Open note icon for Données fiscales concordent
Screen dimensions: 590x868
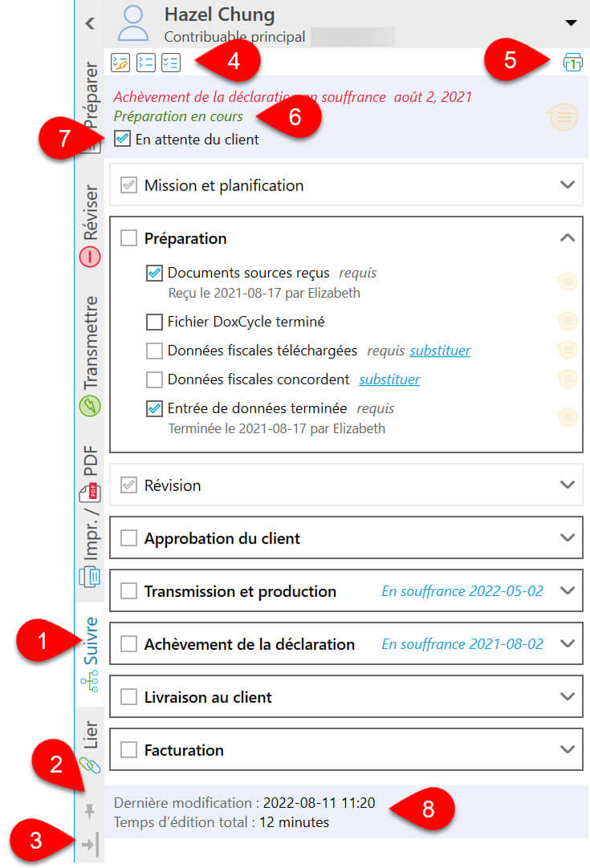coord(568,378)
